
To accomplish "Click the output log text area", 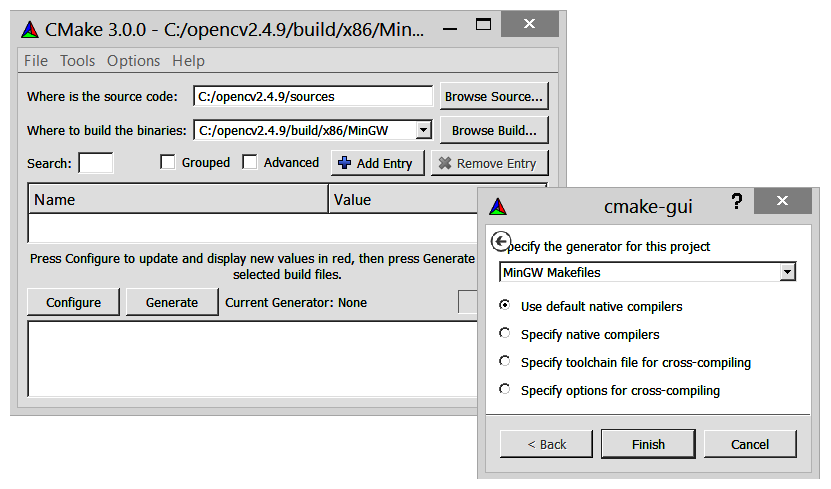I will click(253, 359).
